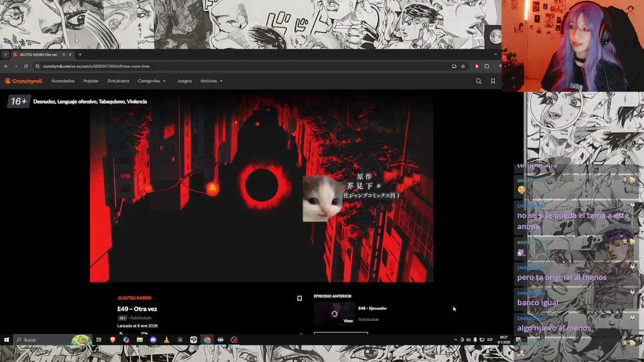Click the Crunchyroll logo
The height and width of the screenshot is (362, 644).
24,81
